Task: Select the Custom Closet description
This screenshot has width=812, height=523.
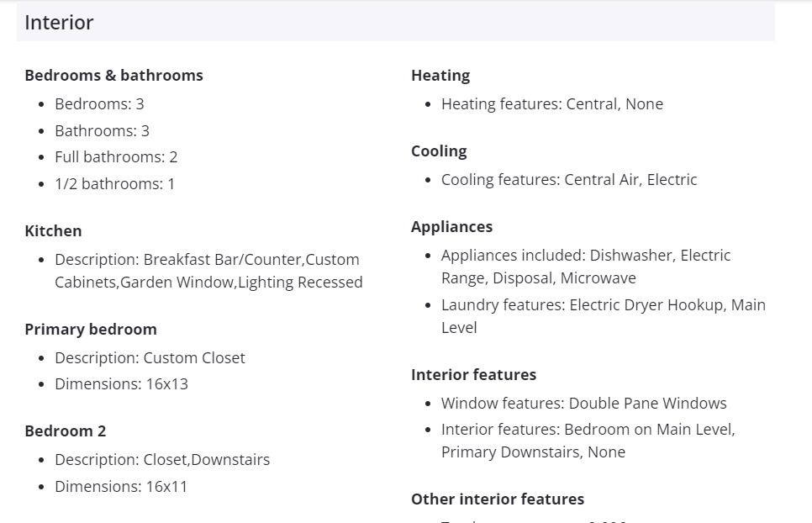Action: point(150,358)
